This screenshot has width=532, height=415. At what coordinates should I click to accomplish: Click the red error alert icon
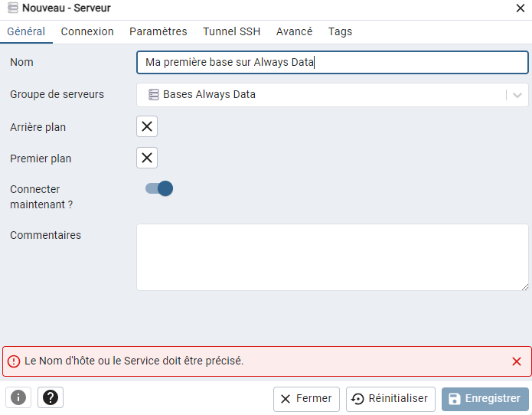click(14, 361)
